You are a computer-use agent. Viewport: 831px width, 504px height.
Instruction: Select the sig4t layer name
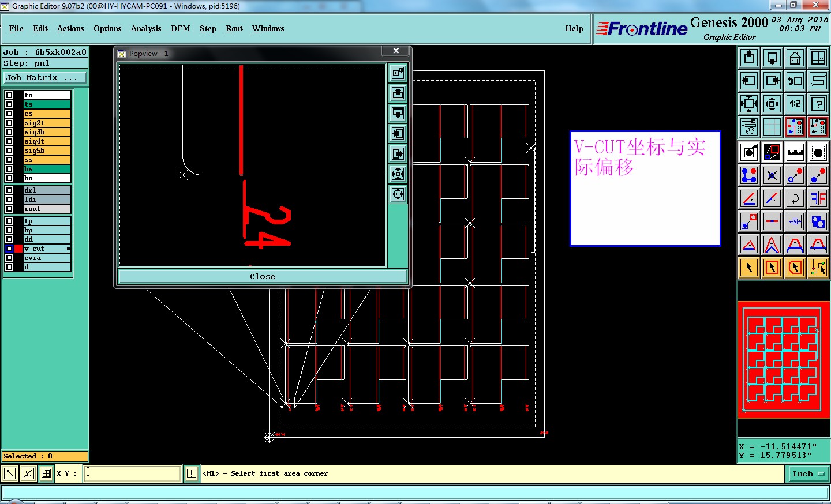[47, 141]
